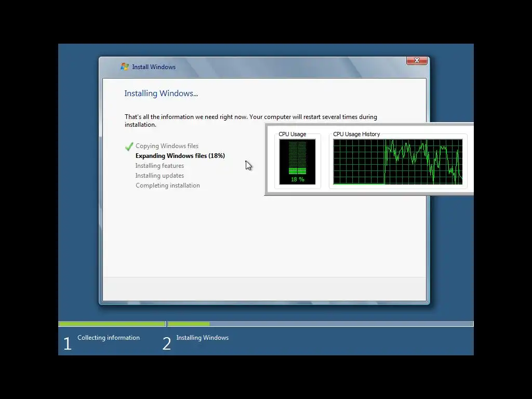The height and width of the screenshot is (399, 532).
Task: Select 'Copying Windows files' step text
Action: pyautogui.click(x=167, y=146)
